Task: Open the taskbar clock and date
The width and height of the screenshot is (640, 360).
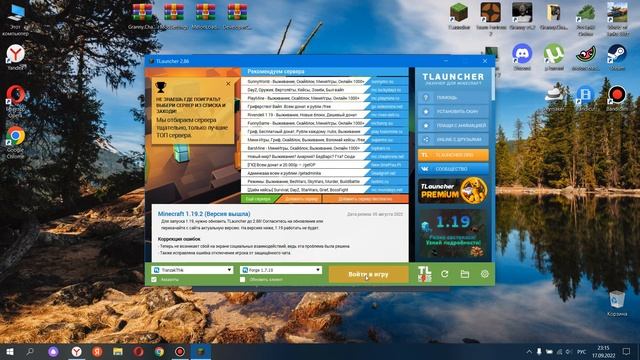Action: click(603, 351)
